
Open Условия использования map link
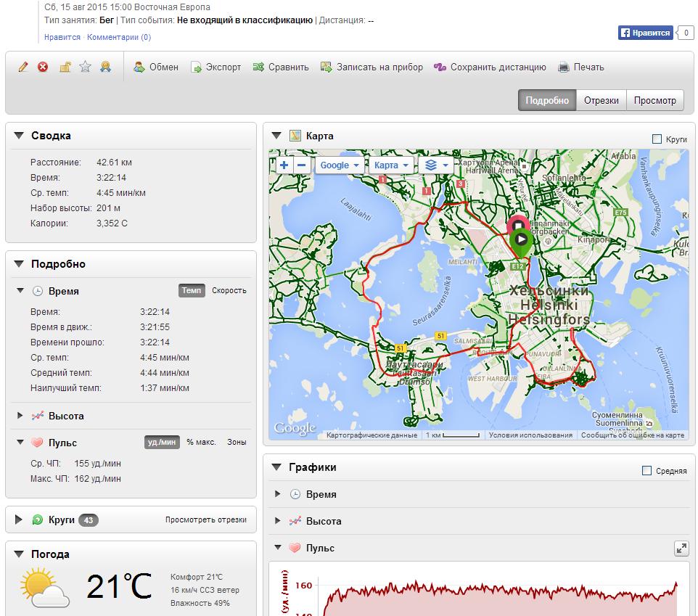[530, 435]
